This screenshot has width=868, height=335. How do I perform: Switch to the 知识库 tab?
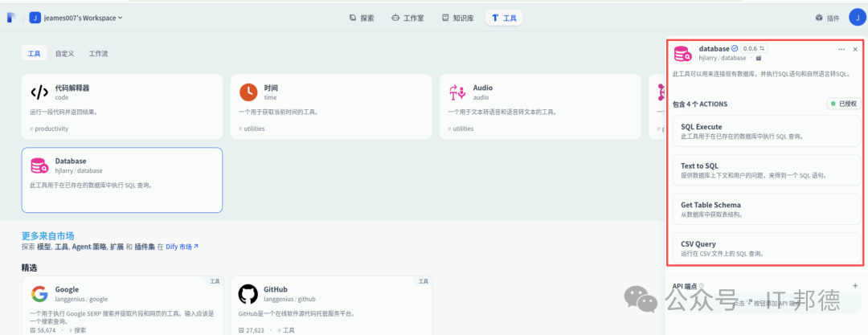click(x=458, y=18)
